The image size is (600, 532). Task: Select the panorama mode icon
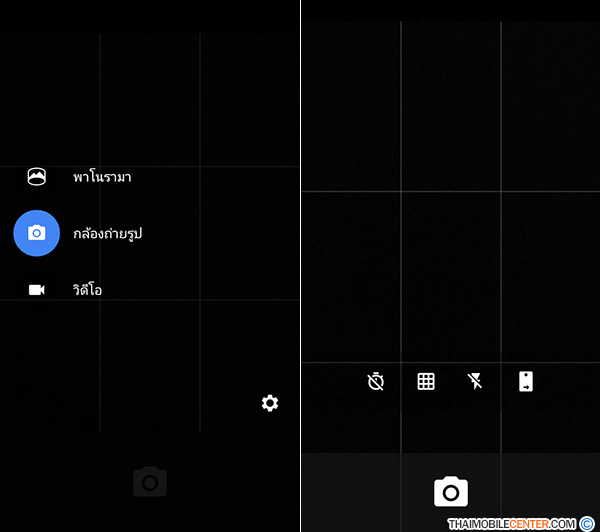(x=37, y=177)
